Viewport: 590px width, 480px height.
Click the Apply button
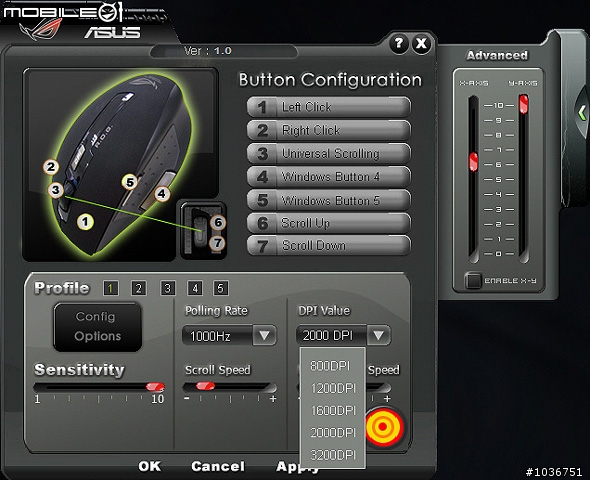[297, 467]
